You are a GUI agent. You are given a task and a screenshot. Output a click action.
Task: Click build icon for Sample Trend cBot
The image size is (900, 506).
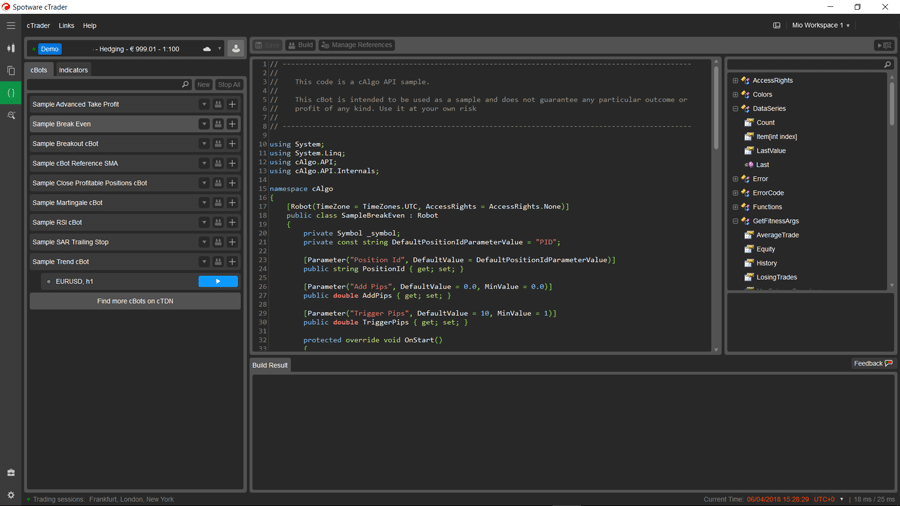coord(218,262)
